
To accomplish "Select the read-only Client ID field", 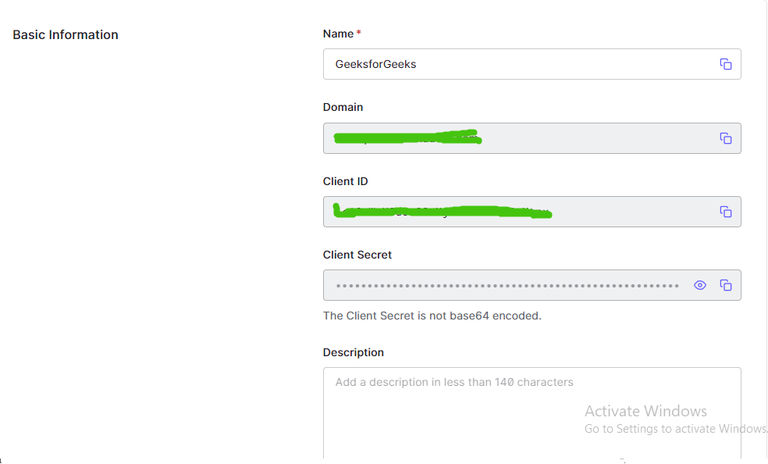I will 620,212.
